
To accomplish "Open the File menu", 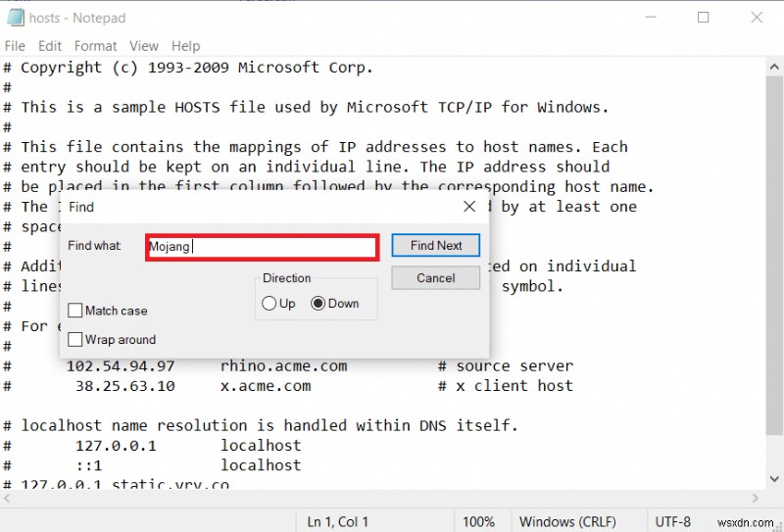I will [15, 46].
